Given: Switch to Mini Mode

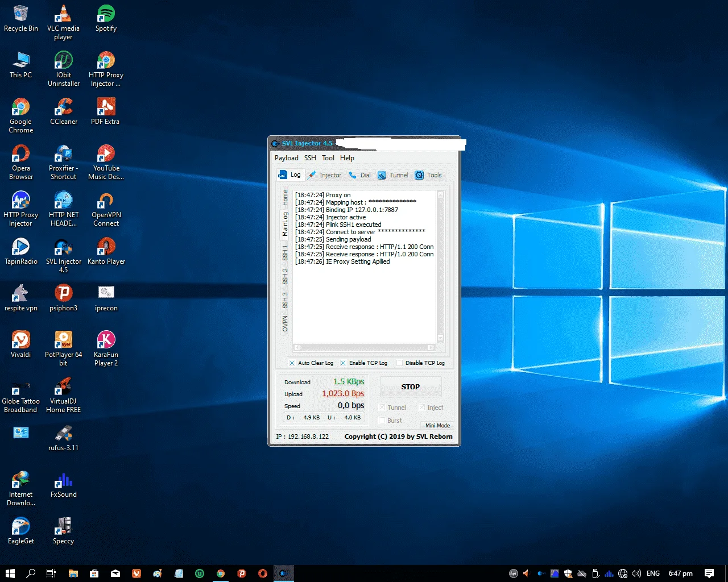Looking at the screenshot, I should coord(437,425).
